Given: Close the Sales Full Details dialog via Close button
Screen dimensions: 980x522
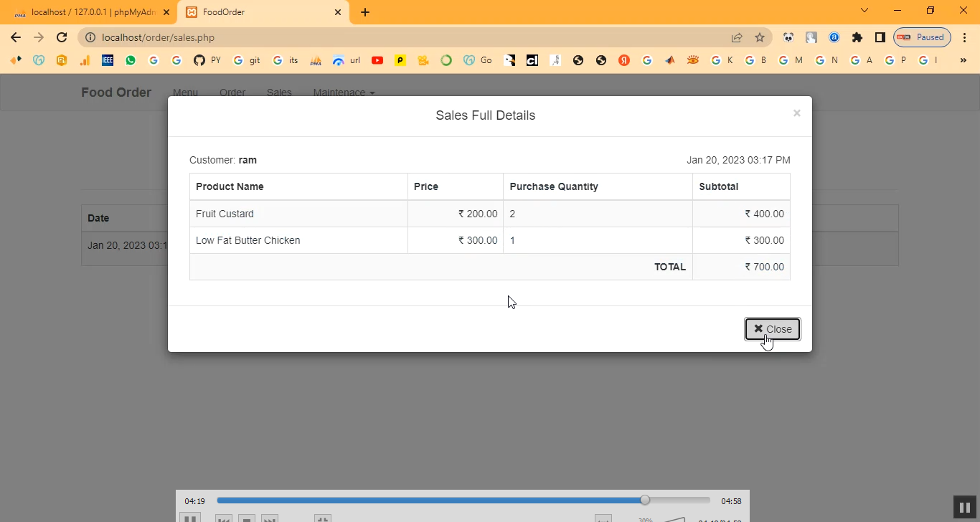Looking at the screenshot, I should pyautogui.click(x=772, y=329).
